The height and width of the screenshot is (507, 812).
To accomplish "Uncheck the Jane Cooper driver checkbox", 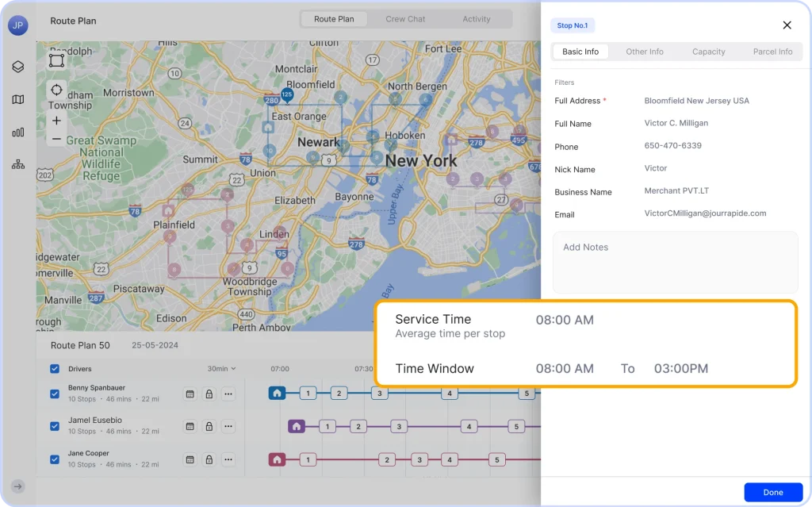I will 55,459.
